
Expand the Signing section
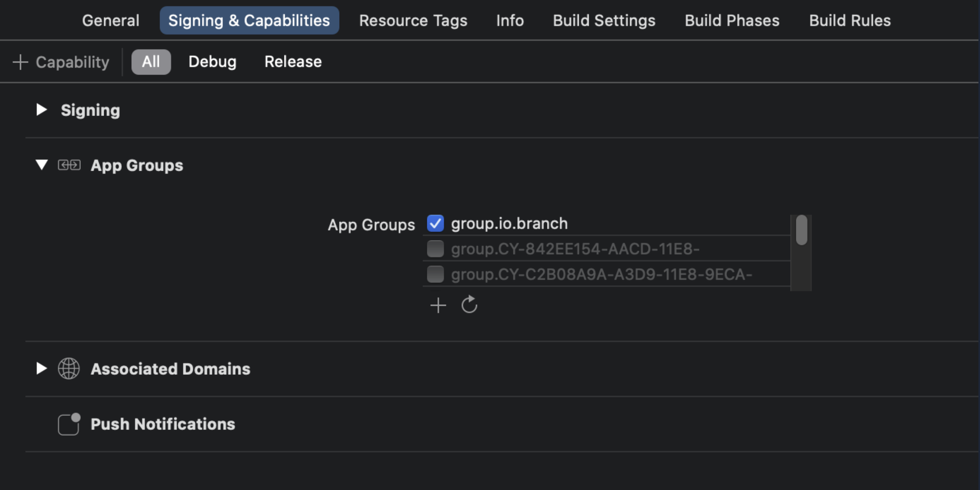click(41, 109)
